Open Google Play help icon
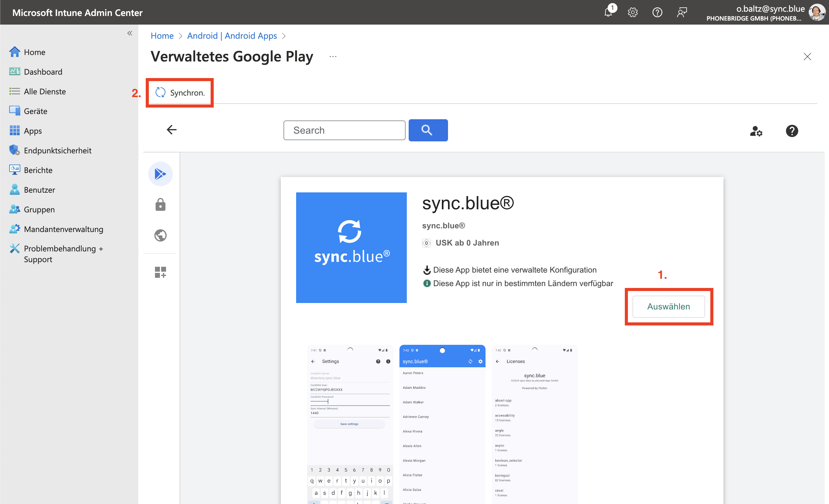The image size is (829, 504). coord(792,131)
